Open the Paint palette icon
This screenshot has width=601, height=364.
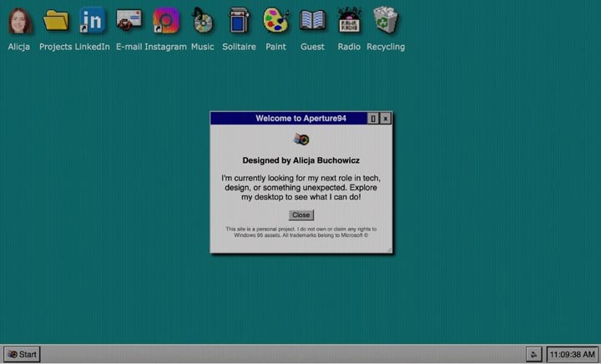coord(276,20)
